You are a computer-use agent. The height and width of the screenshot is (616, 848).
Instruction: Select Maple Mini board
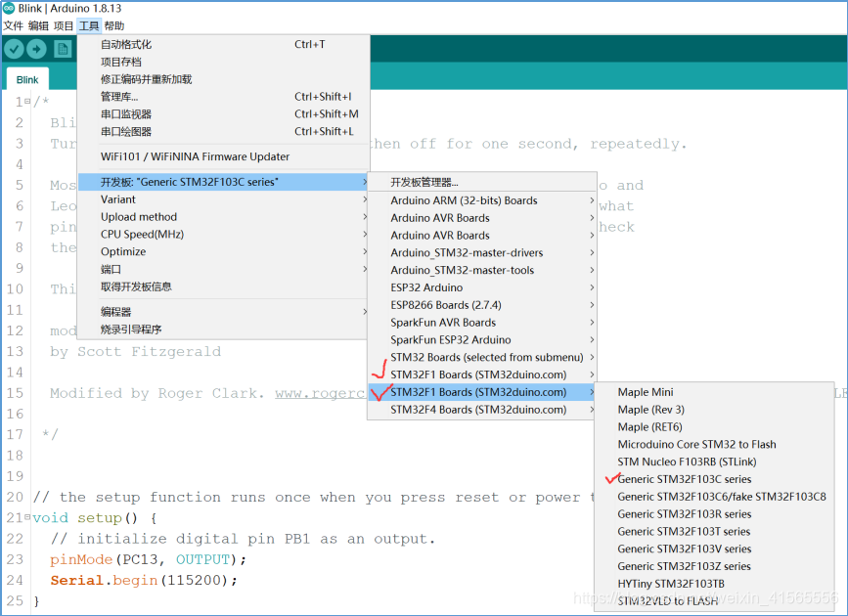[714, 392]
